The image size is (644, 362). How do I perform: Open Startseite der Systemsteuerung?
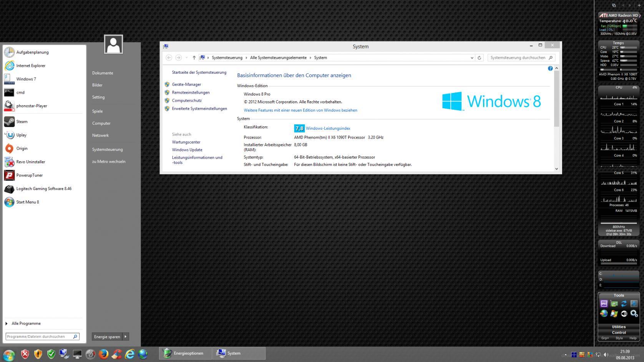coord(199,72)
